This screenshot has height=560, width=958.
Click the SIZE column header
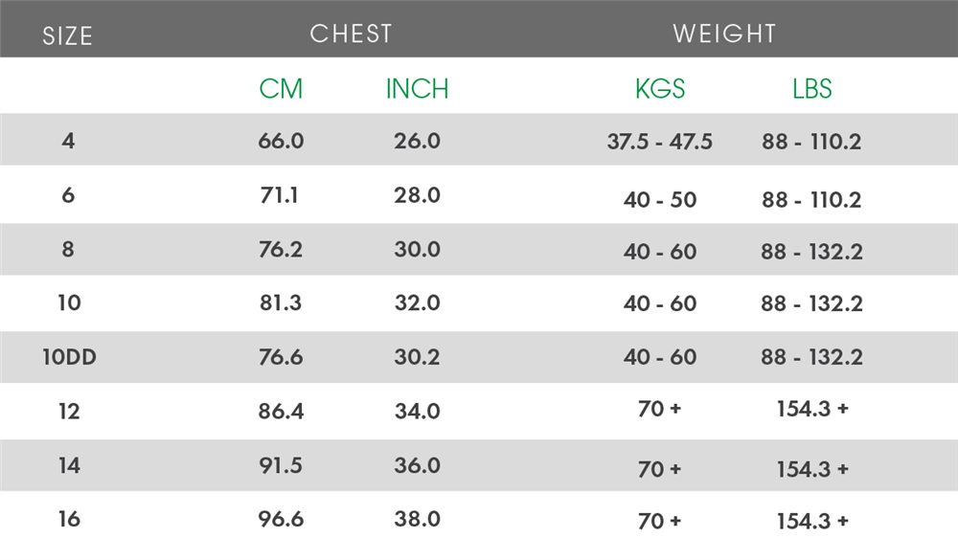pyautogui.click(x=67, y=36)
